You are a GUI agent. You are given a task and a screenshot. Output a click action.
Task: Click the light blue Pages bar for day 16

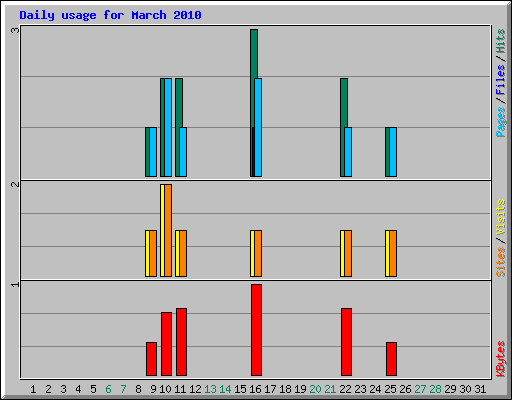point(258,127)
